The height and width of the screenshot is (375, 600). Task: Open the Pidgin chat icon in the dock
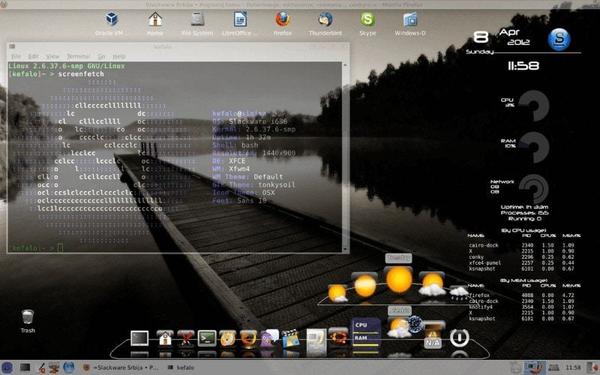pyautogui.click(x=269, y=338)
